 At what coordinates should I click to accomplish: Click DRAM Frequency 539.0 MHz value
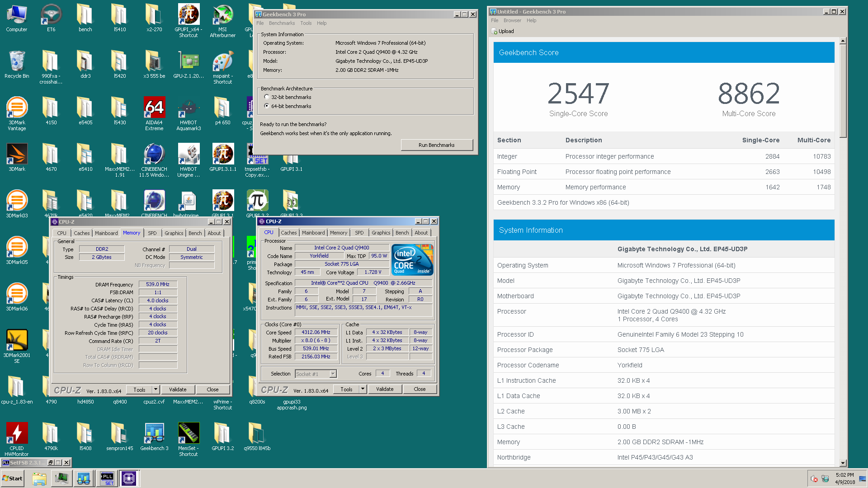pos(158,284)
